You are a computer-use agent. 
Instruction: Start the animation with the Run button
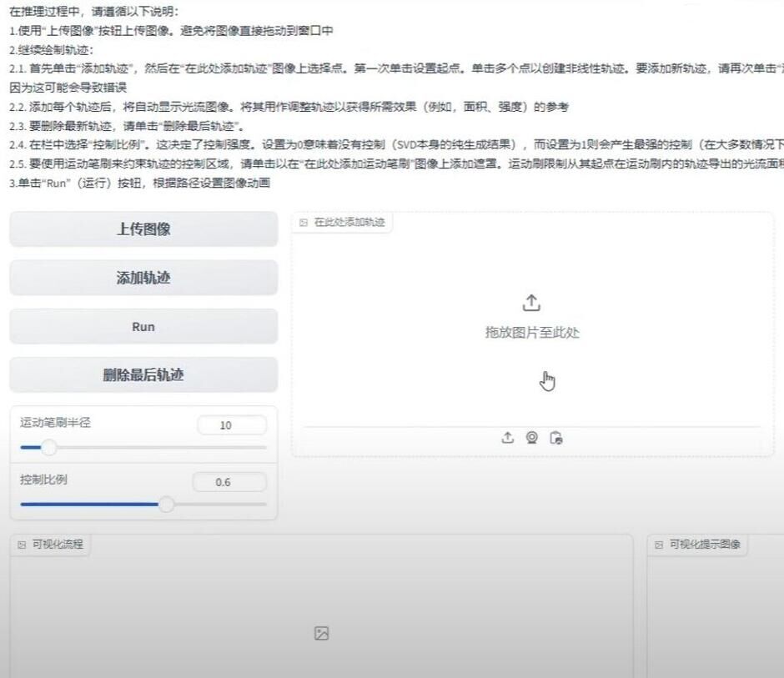[x=143, y=327]
